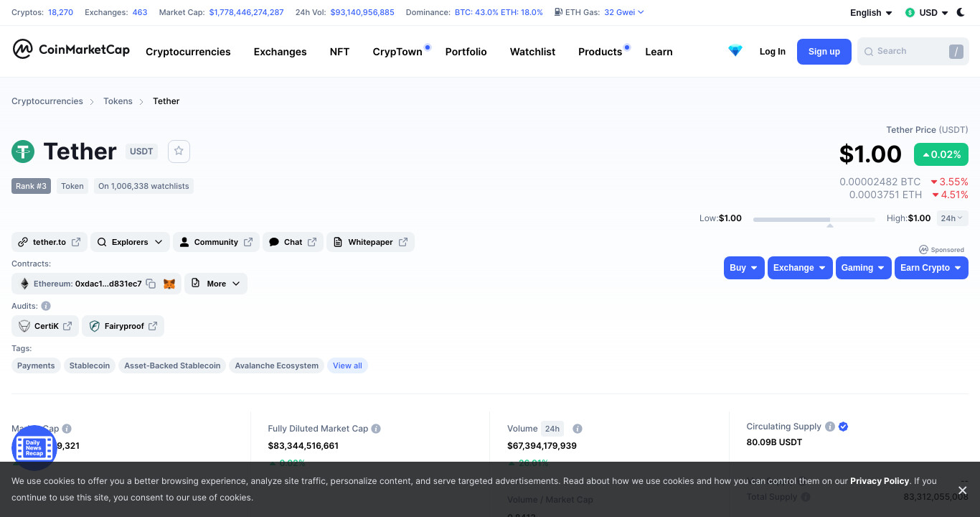Expand the Explorers dropdown

click(130, 242)
